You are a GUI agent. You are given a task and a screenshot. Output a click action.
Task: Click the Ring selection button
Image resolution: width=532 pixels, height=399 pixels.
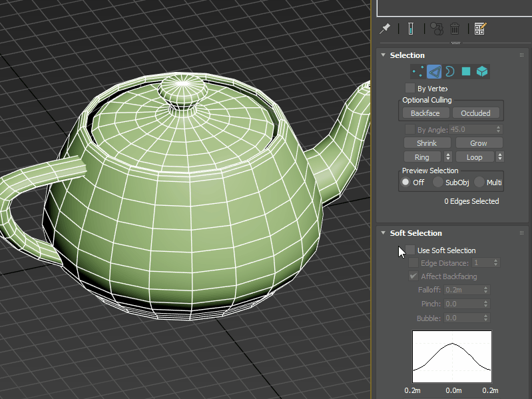(422, 157)
